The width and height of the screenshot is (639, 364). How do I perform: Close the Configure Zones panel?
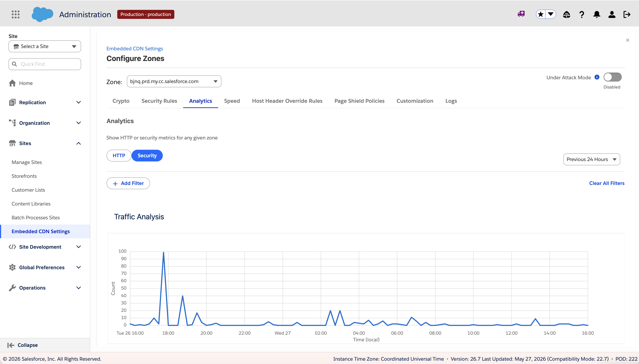tap(627, 40)
